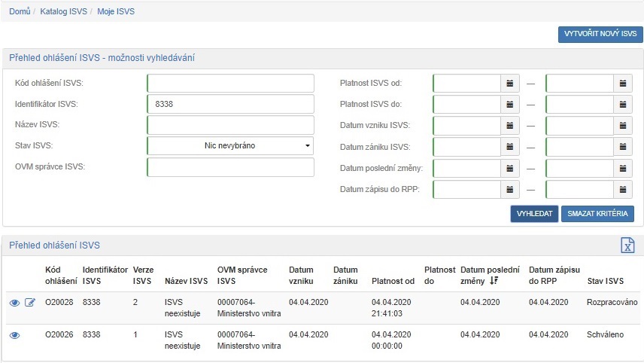The image size is (644, 363).
Task: Open calendar for second Datum poslední změny date
Action: tap(623, 168)
